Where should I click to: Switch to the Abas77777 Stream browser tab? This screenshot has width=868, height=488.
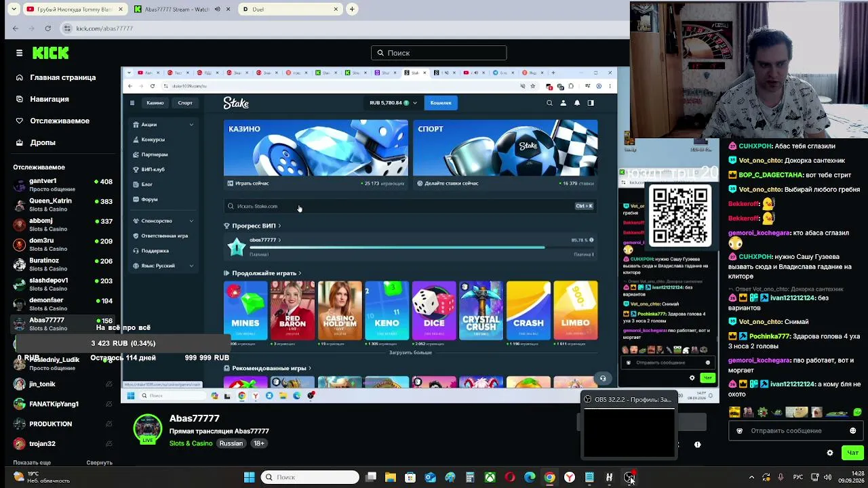[182, 9]
